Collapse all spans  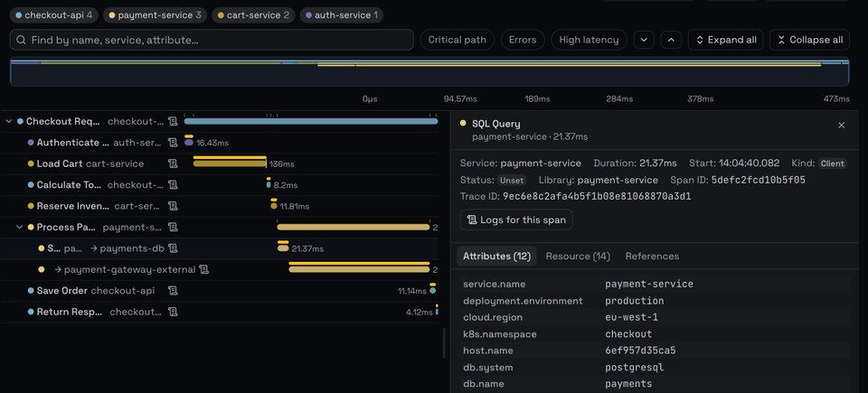point(809,40)
